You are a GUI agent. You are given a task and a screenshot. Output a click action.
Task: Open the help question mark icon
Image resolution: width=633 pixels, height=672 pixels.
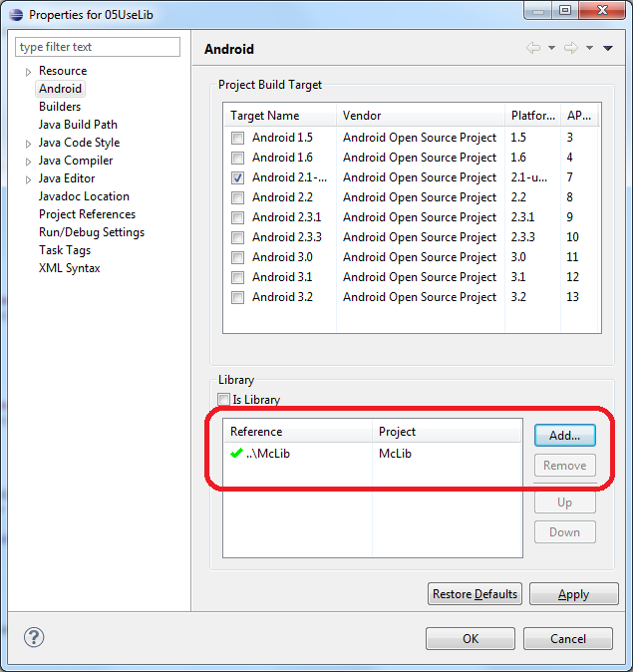point(34,637)
